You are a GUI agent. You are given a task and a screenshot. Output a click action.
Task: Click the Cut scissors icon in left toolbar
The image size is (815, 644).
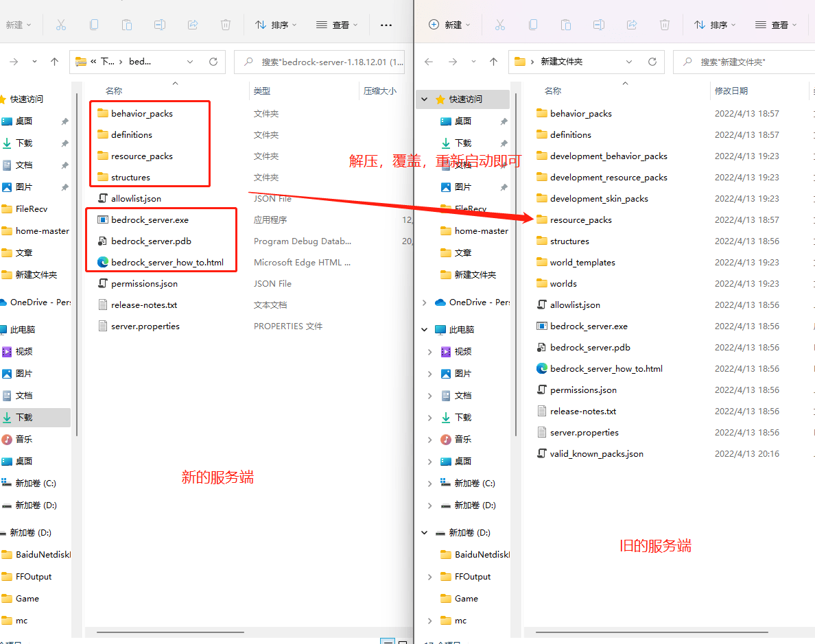(60, 25)
